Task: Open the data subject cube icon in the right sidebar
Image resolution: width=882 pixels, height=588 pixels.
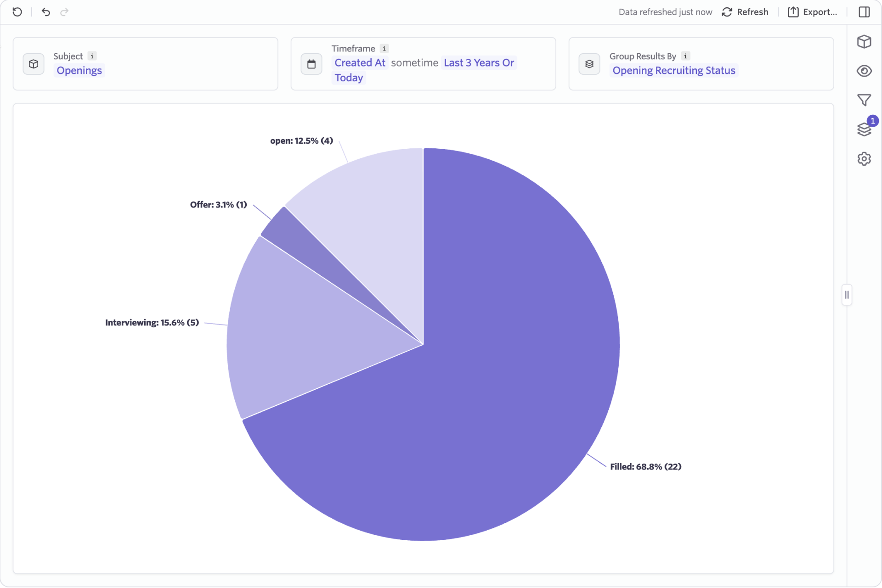Action: pyautogui.click(x=865, y=42)
